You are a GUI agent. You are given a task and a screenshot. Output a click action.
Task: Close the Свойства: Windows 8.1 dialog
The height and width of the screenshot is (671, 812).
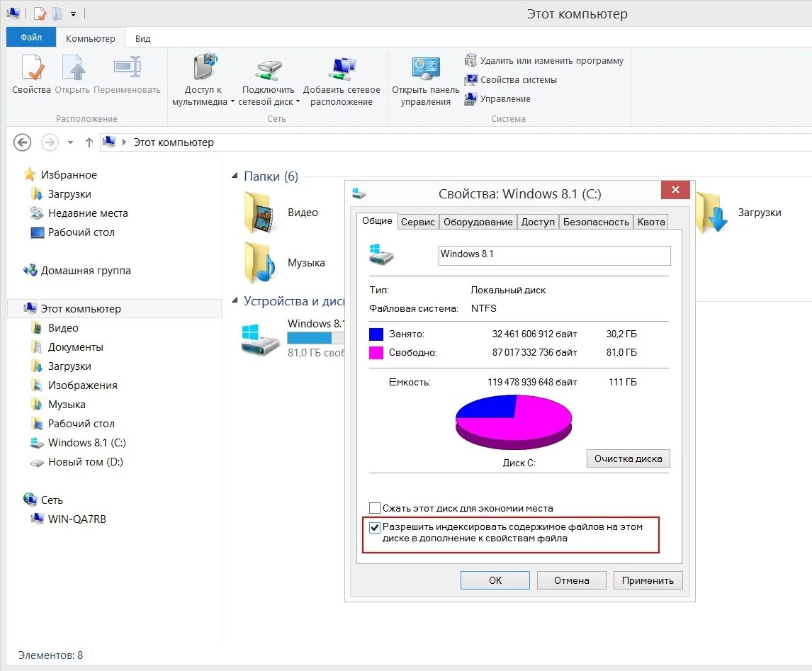[675, 189]
